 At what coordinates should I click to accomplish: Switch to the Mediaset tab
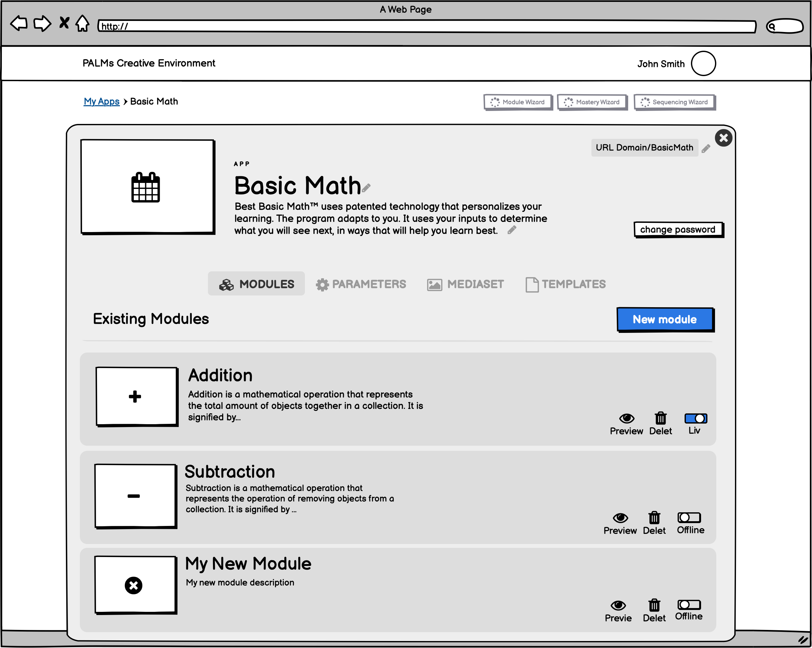click(465, 284)
